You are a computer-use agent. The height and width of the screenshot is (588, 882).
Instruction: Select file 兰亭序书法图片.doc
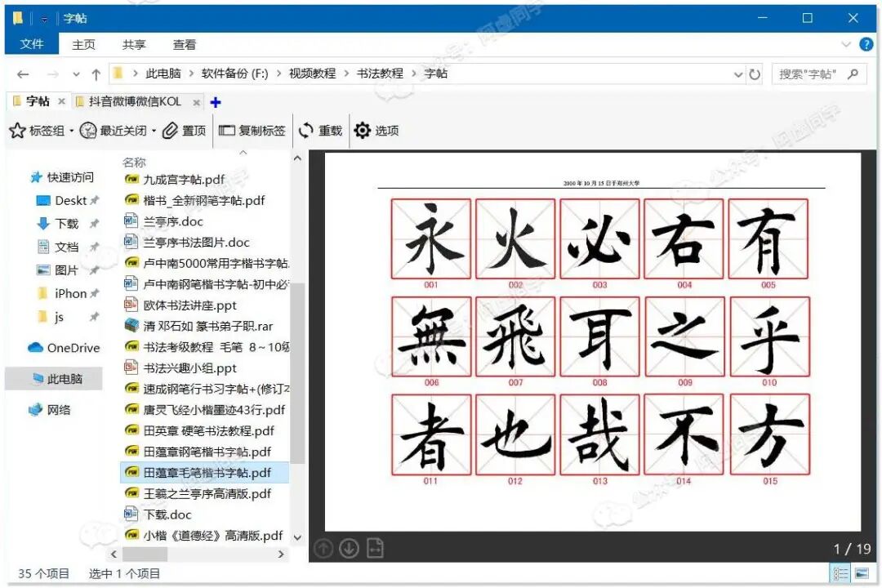pyautogui.click(x=187, y=243)
